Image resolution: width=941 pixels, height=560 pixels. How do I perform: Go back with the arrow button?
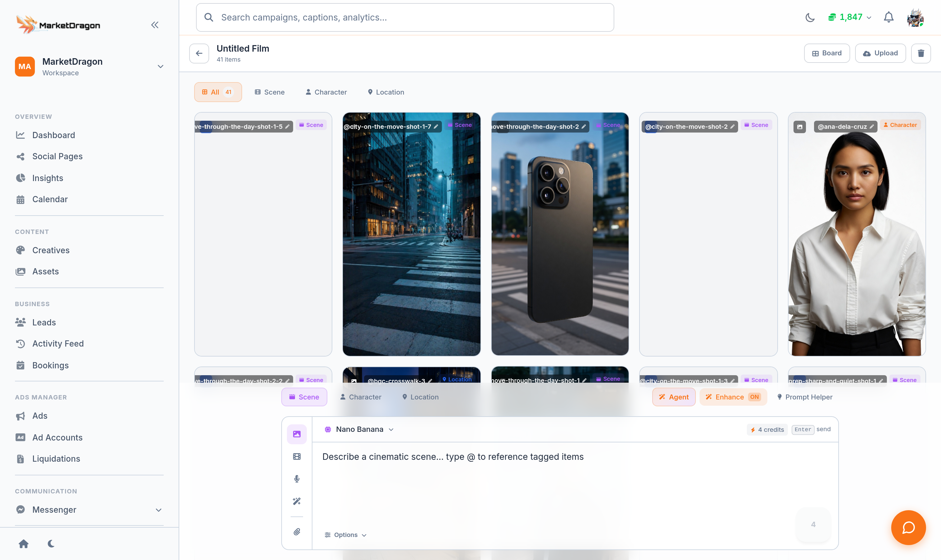point(199,53)
